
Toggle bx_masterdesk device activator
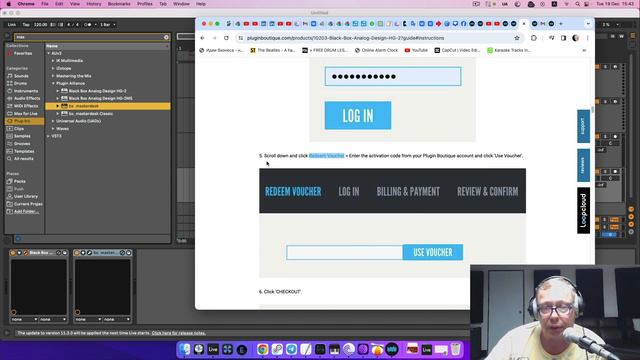[76, 253]
